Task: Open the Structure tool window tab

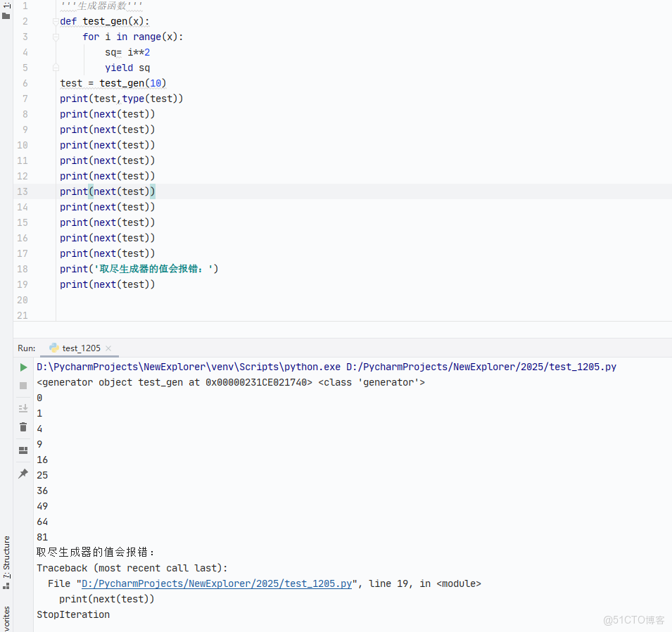Action: [x=6, y=557]
